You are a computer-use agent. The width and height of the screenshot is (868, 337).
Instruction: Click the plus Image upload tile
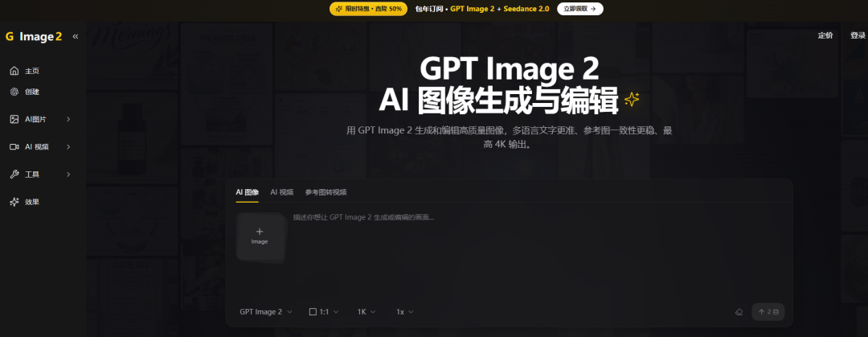[x=260, y=236]
